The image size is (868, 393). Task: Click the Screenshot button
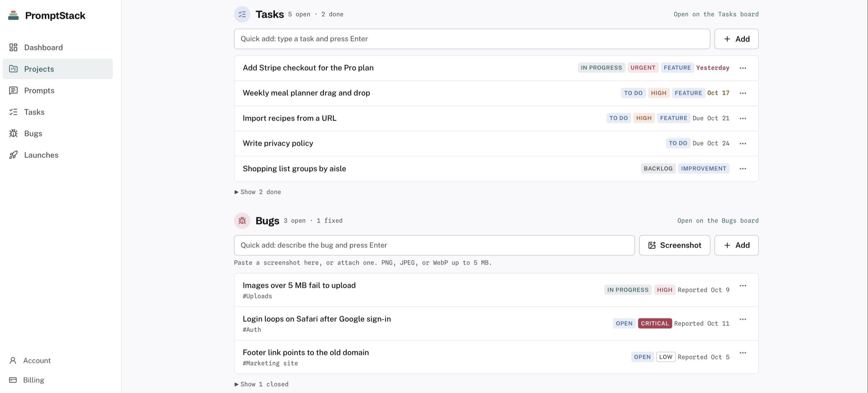point(675,245)
